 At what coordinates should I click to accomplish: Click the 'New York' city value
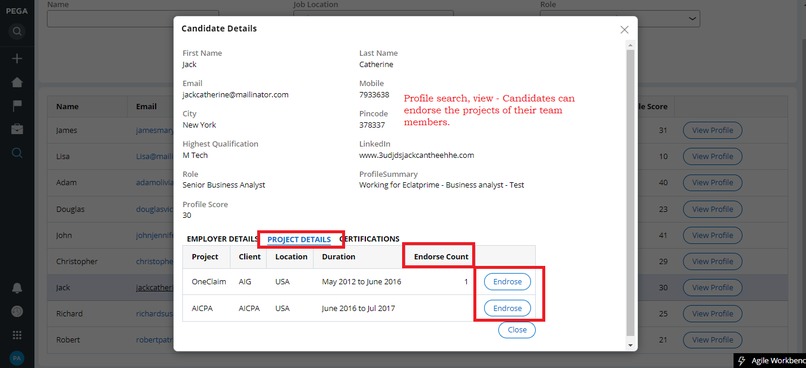(199, 125)
